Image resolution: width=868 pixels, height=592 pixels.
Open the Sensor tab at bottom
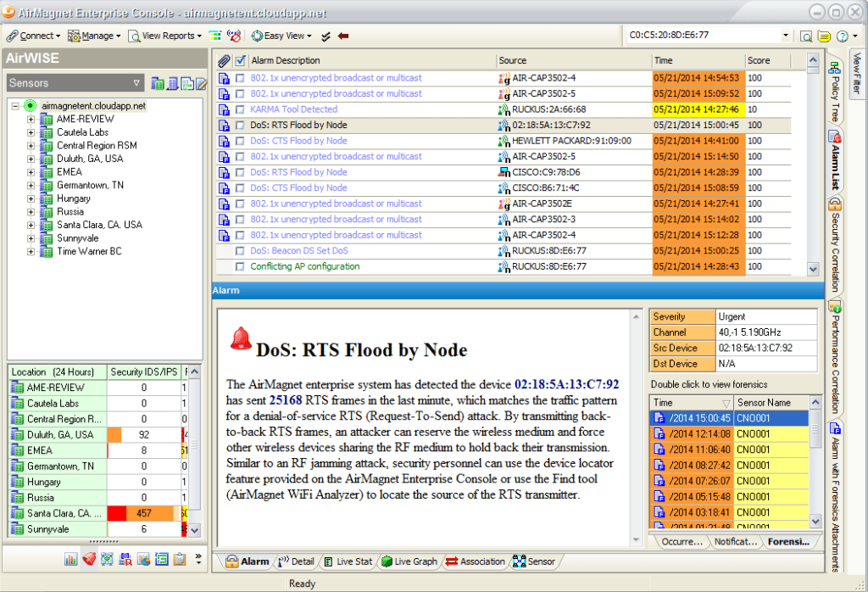point(534,561)
